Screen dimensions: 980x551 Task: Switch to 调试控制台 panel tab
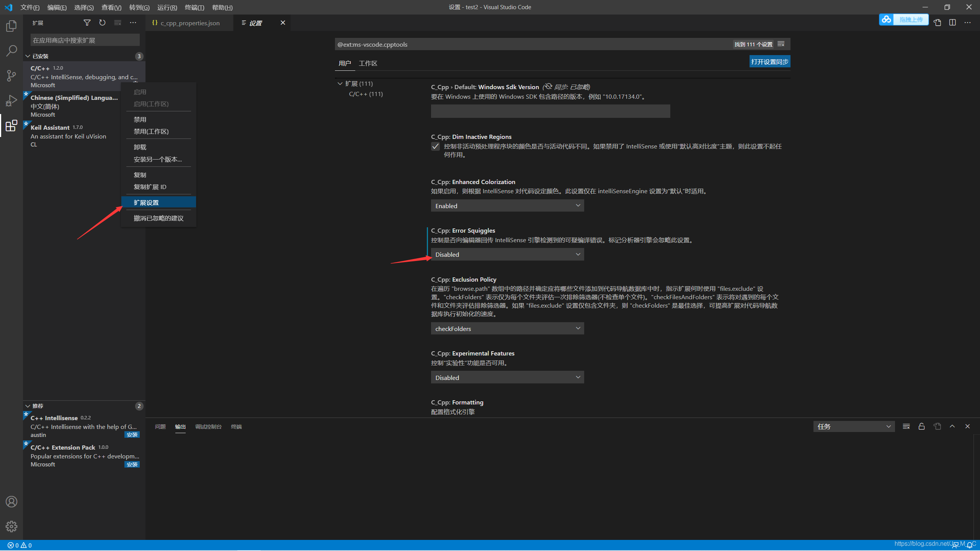(208, 426)
